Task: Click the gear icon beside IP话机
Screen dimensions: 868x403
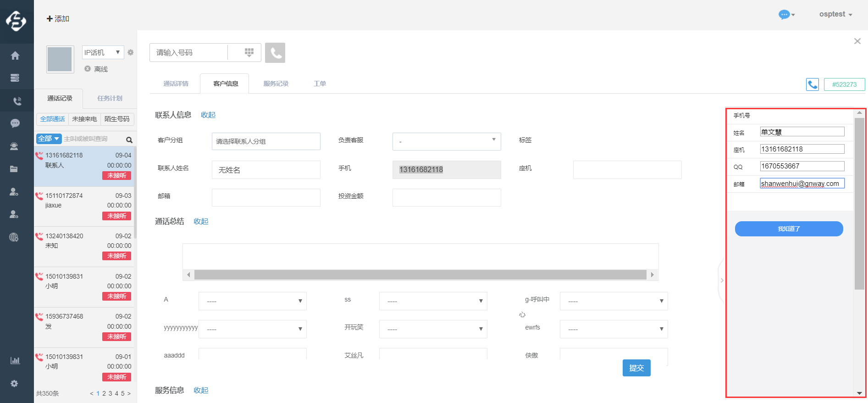Action: (x=131, y=52)
